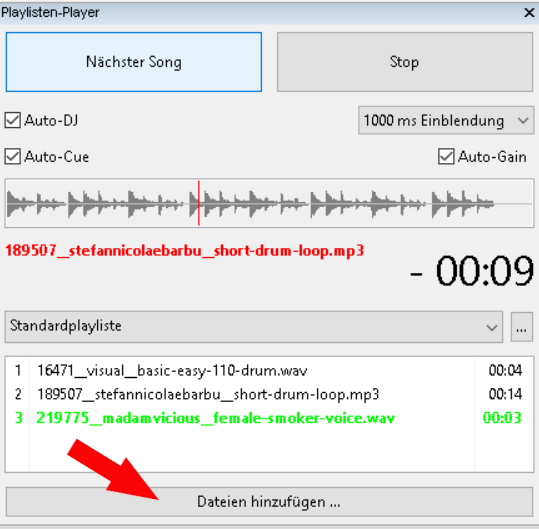
Task: Uncheck the Auto-Gain option
Action: (x=446, y=157)
